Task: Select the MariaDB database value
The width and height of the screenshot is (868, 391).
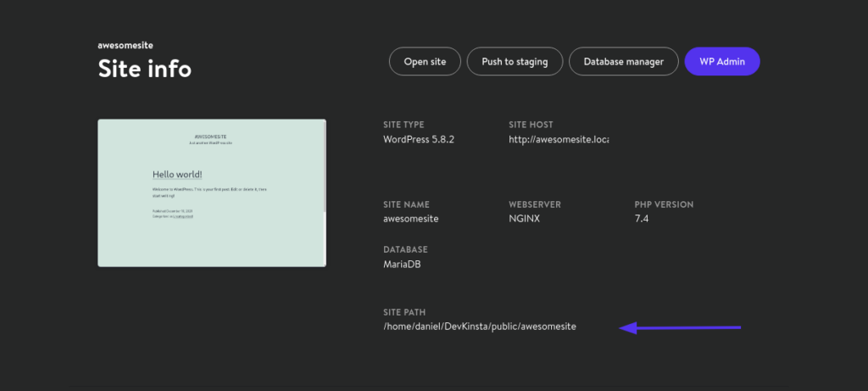Action: tap(402, 264)
